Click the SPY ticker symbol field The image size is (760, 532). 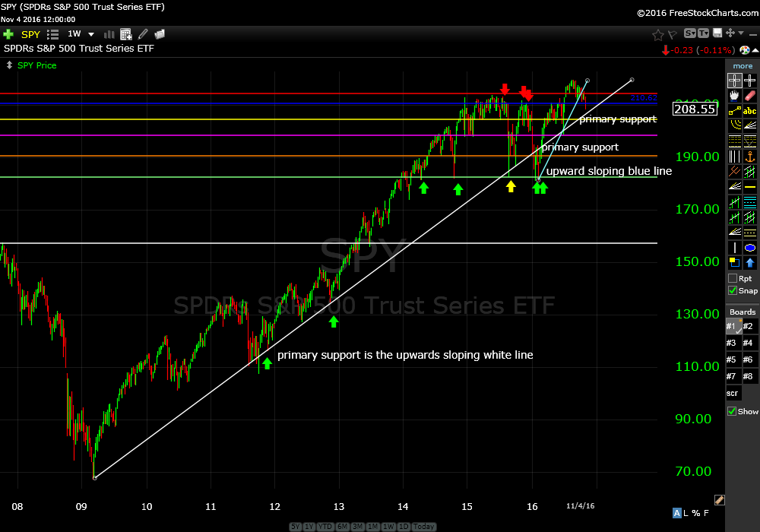click(x=30, y=34)
